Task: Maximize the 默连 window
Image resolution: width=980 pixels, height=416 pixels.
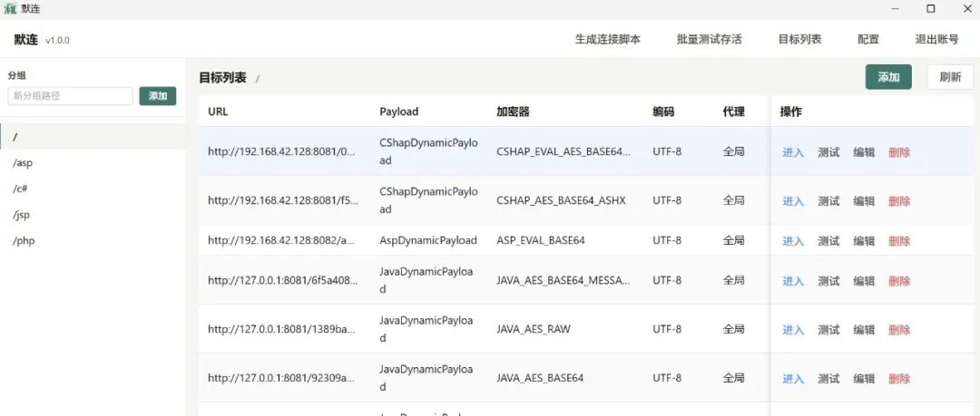Action: (931, 9)
